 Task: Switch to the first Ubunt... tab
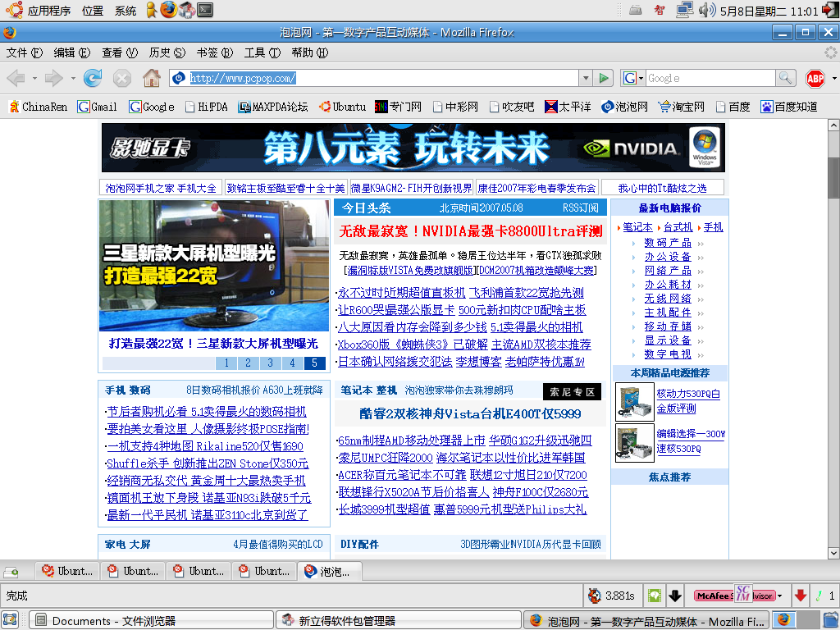click(67, 572)
